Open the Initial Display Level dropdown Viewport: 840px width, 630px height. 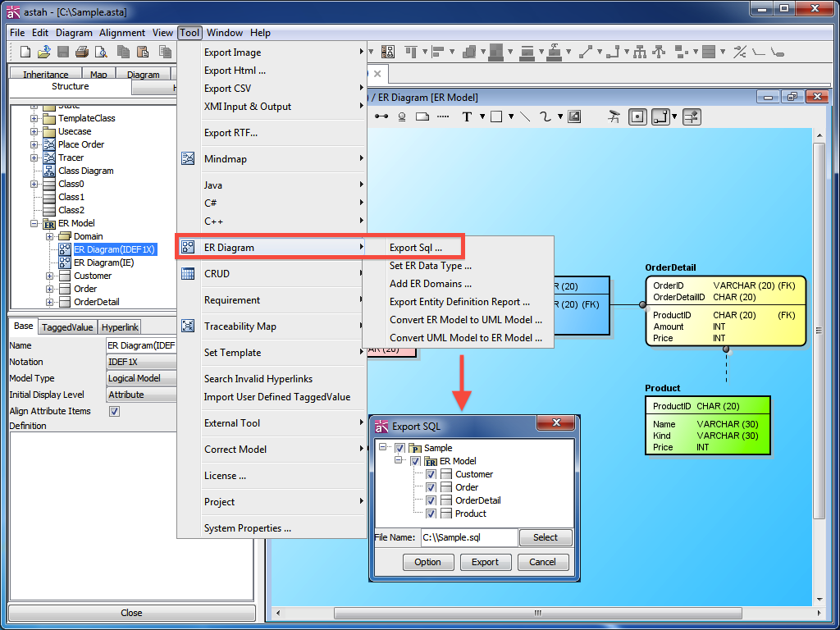point(141,395)
